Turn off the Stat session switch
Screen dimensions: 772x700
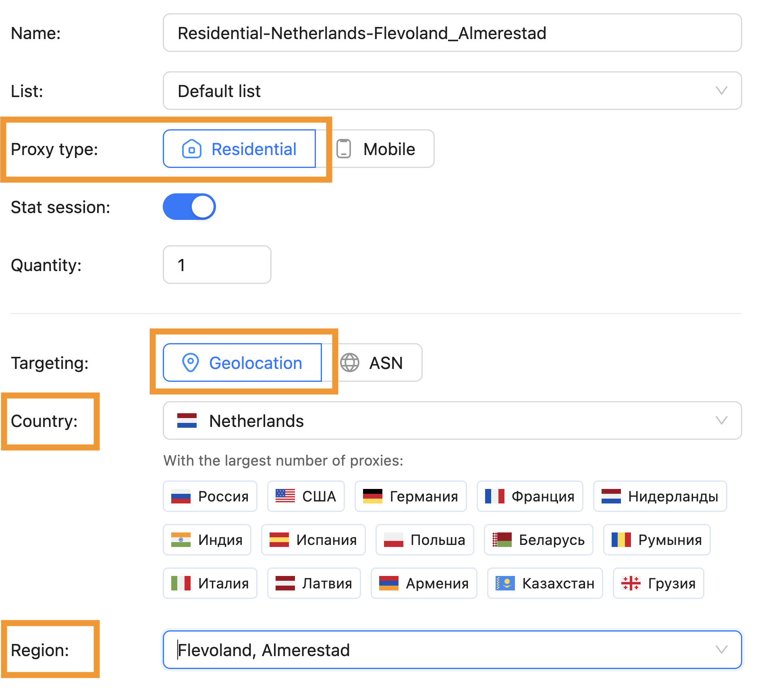pyautogui.click(x=189, y=207)
